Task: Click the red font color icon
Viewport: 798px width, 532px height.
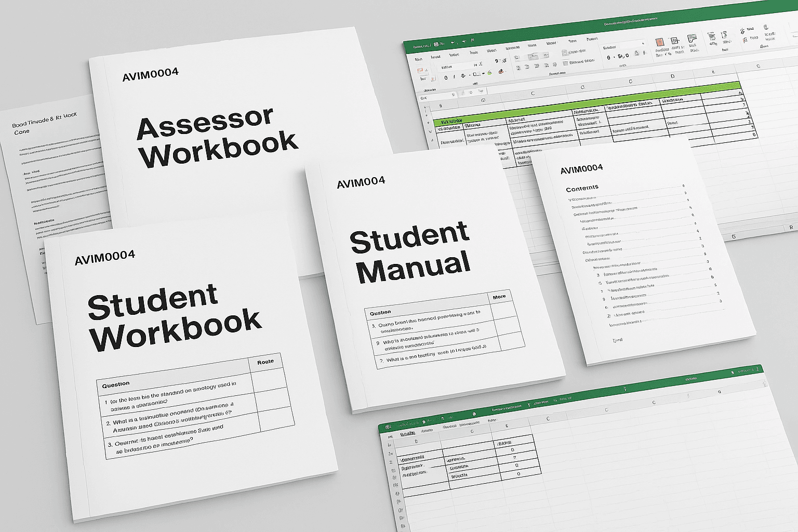Action: (x=501, y=72)
